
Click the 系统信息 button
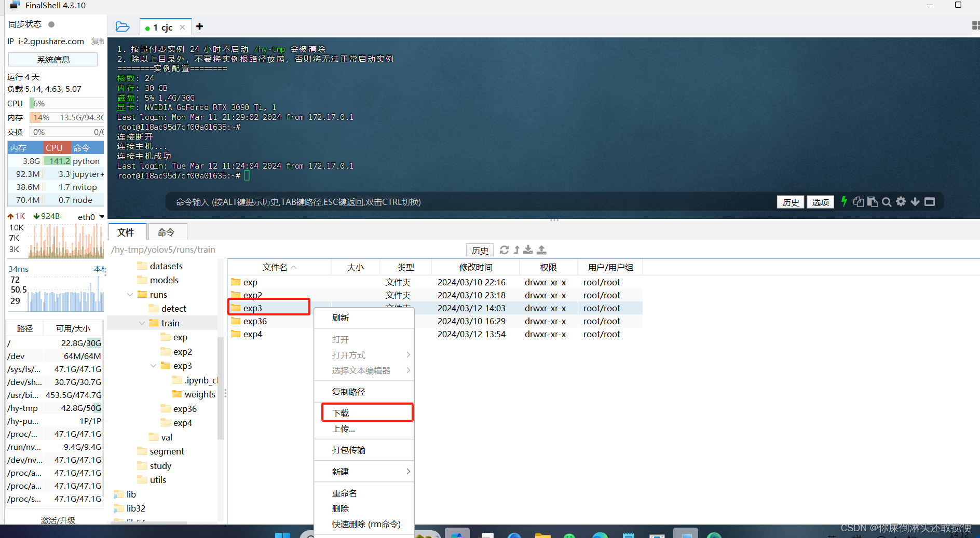pyautogui.click(x=53, y=60)
